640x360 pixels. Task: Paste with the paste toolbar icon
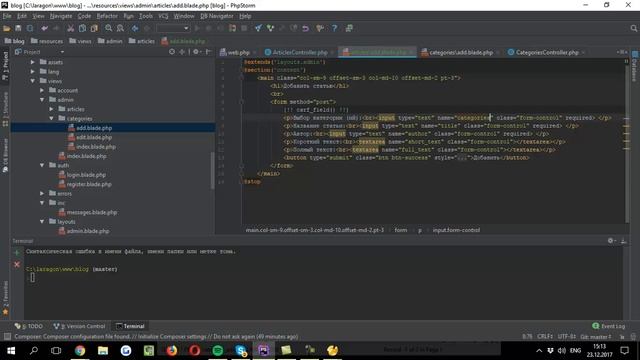[x=94, y=28]
